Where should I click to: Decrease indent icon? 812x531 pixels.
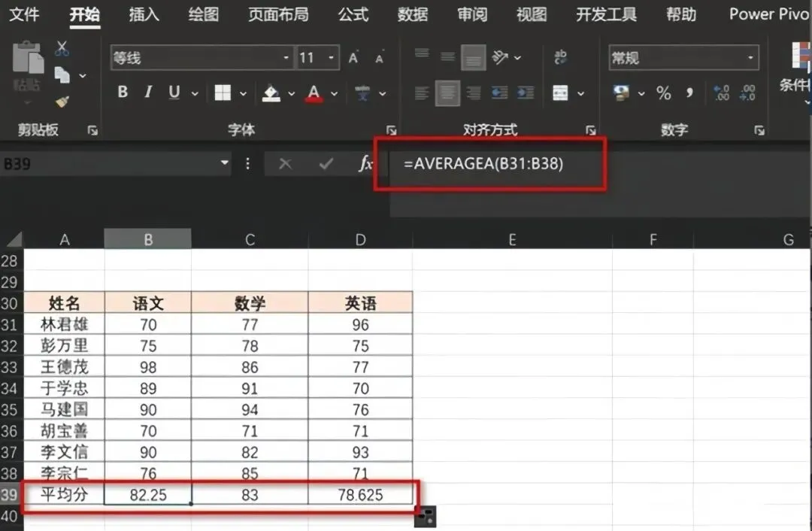[499, 93]
